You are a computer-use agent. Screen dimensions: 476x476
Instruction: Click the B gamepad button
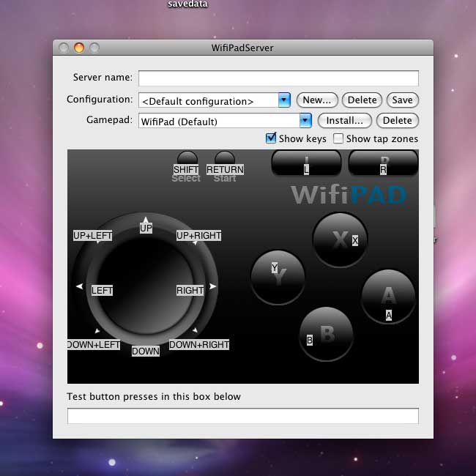click(327, 334)
